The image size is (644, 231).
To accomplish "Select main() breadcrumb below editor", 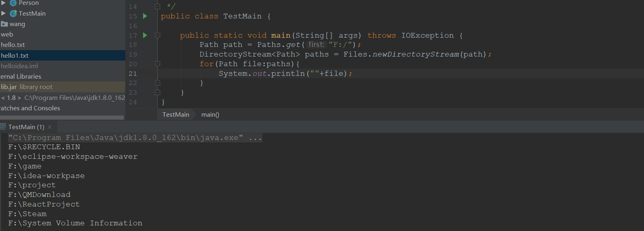I will [210, 115].
